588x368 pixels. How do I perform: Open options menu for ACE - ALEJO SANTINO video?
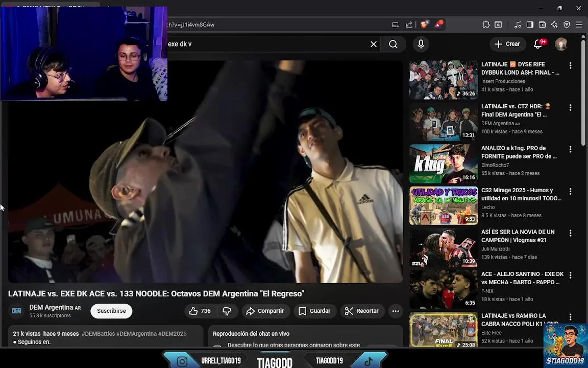pyautogui.click(x=570, y=275)
